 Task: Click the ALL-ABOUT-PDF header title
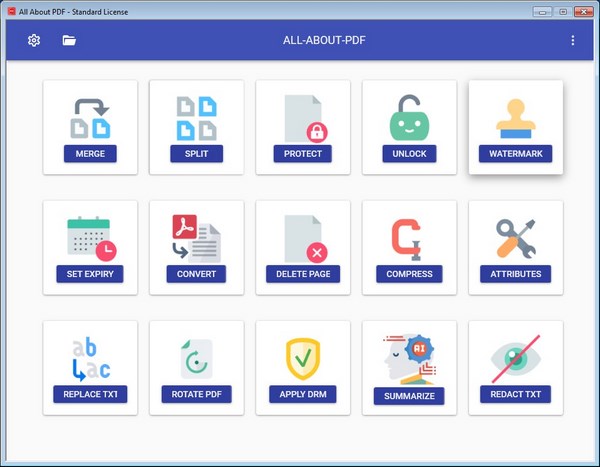point(324,40)
